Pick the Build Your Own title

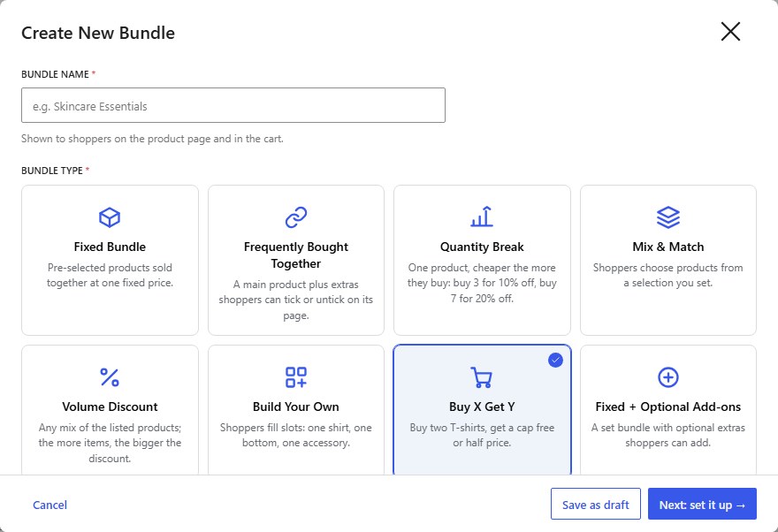[x=295, y=407]
